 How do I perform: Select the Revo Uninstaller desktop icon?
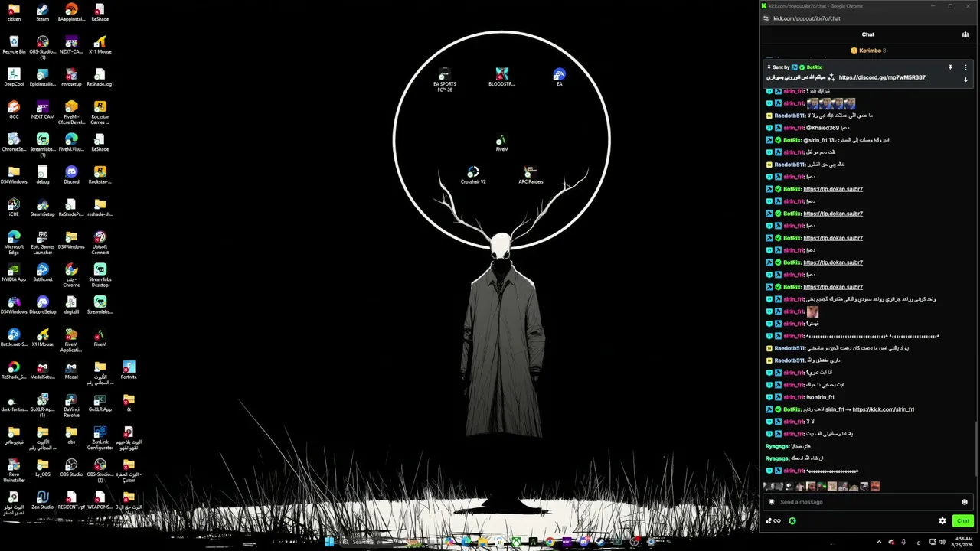(x=14, y=471)
